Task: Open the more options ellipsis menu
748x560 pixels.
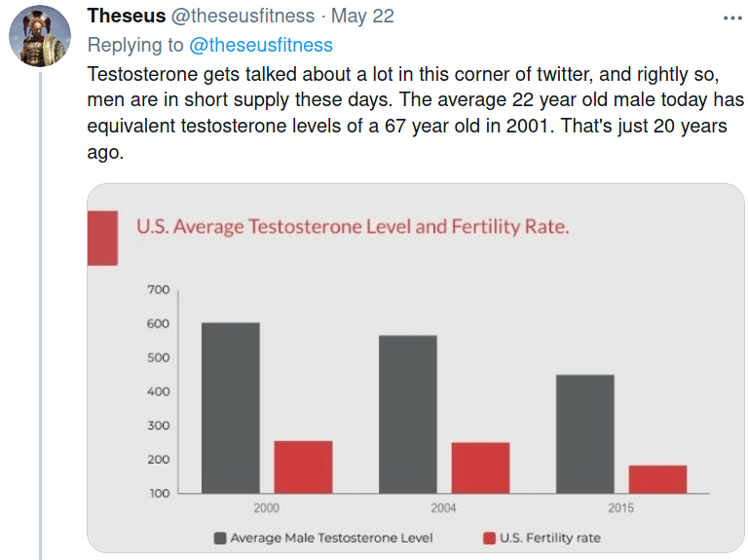Action: click(x=730, y=17)
